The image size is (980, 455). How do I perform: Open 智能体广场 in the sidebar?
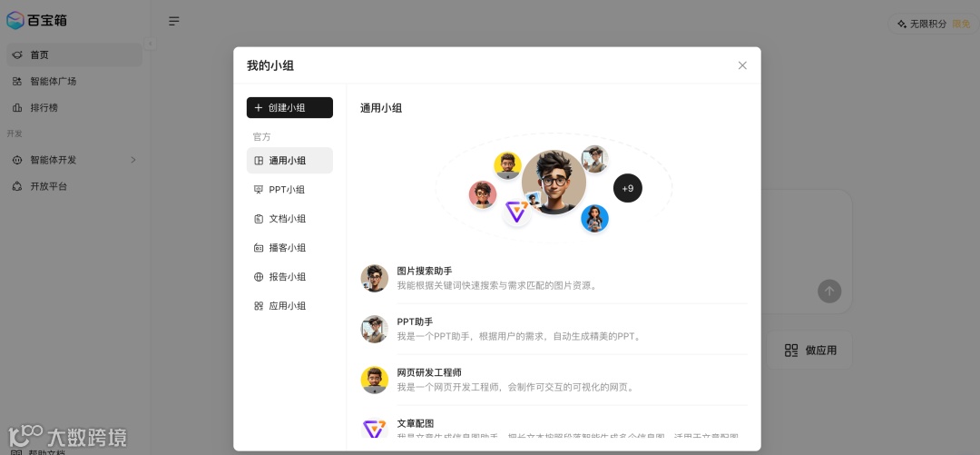[x=74, y=82]
